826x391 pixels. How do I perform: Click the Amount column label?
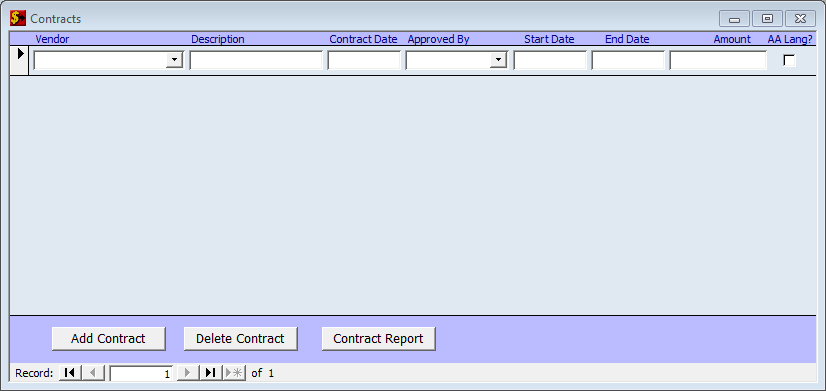[732, 39]
